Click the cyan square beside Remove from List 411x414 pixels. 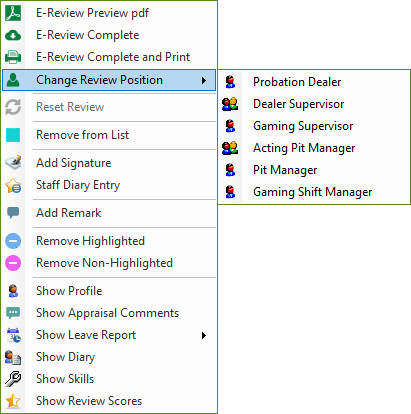pos(13,135)
